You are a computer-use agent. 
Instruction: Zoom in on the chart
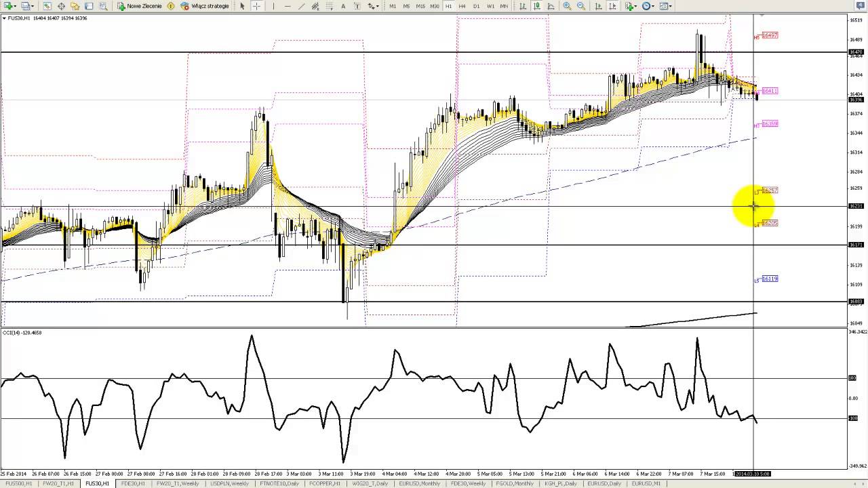click(x=567, y=6)
